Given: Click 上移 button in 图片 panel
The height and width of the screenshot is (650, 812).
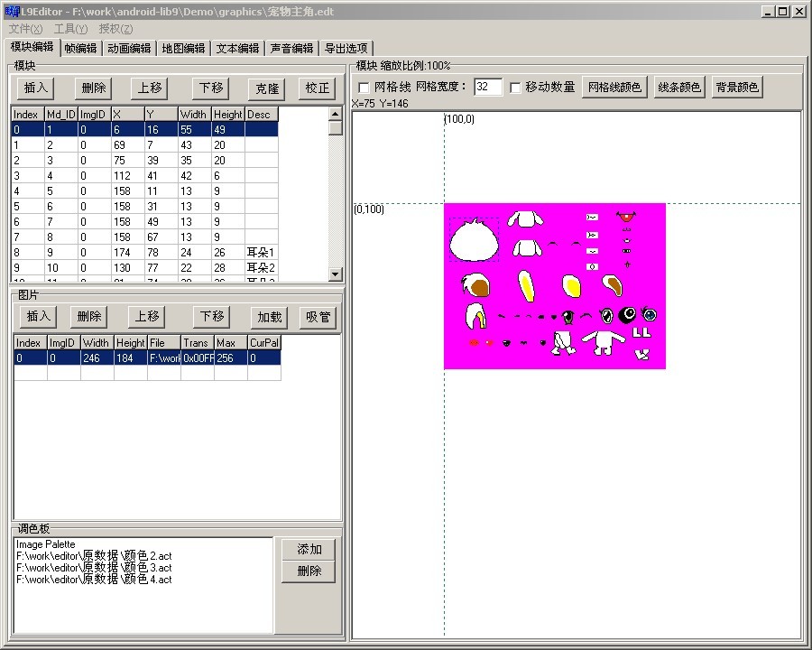Looking at the screenshot, I should (x=147, y=316).
